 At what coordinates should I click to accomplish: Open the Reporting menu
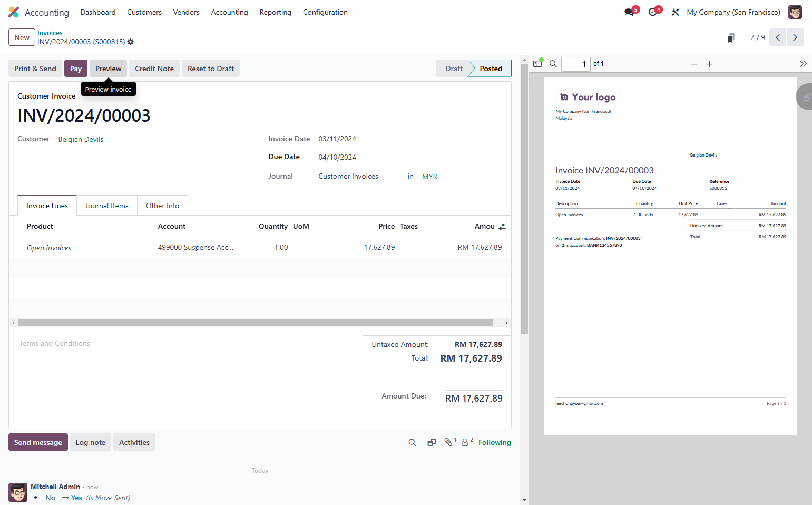275,12
